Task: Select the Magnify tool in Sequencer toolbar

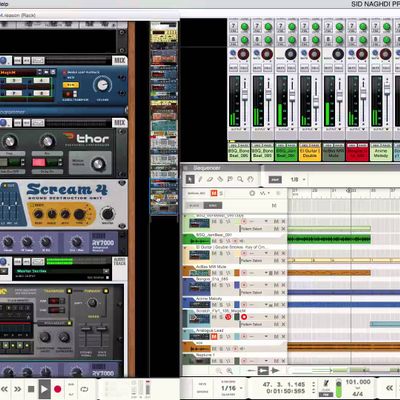Action: (x=240, y=179)
